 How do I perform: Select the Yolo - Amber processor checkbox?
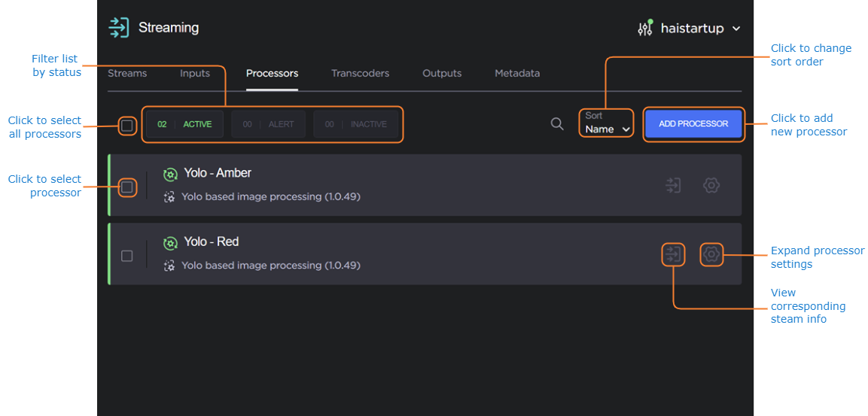pos(127,187)
